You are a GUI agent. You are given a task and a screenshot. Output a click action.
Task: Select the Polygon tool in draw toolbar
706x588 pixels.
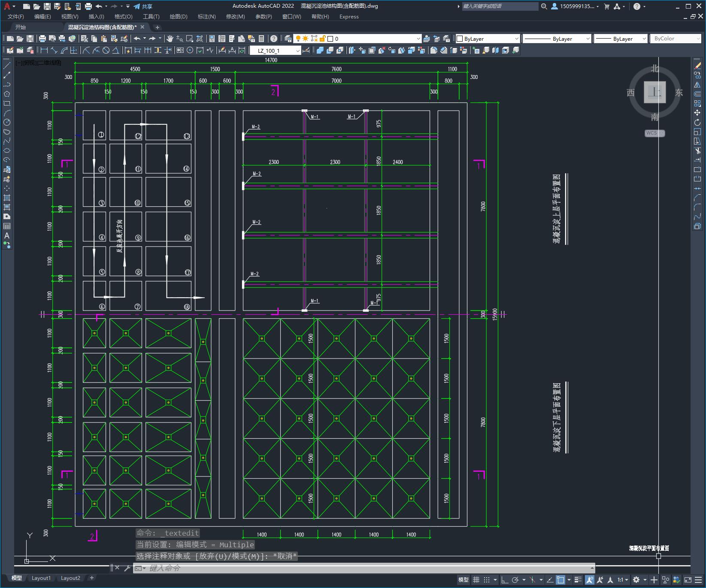tap(7, 94)
